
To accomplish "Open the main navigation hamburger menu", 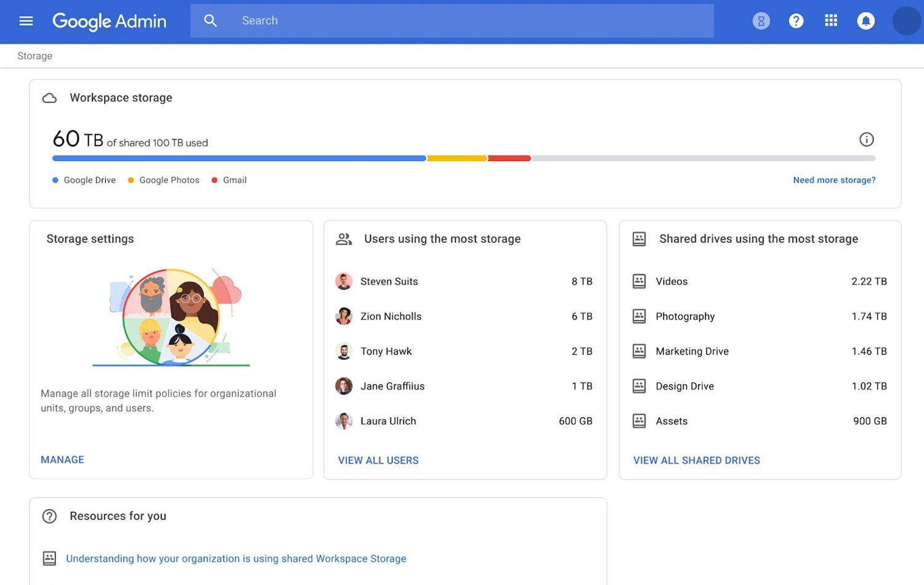I will [x=26, y=20].
